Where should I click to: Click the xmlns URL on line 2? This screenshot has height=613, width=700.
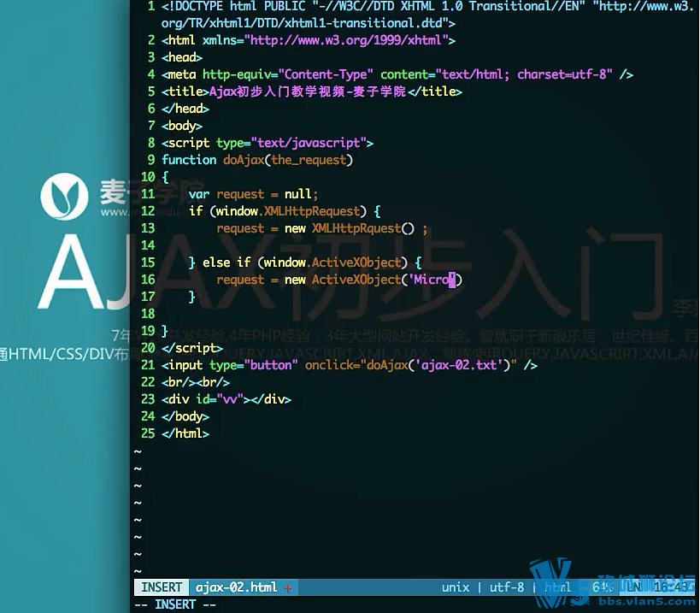346,41
